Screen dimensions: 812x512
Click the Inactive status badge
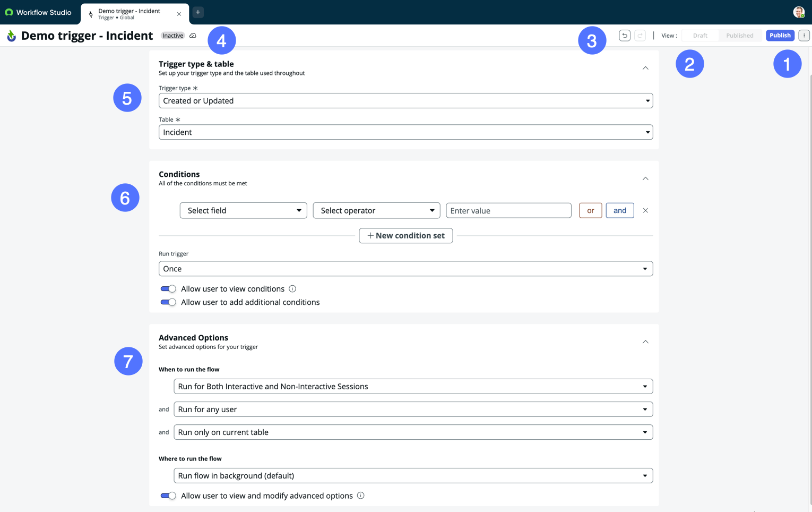172,36
